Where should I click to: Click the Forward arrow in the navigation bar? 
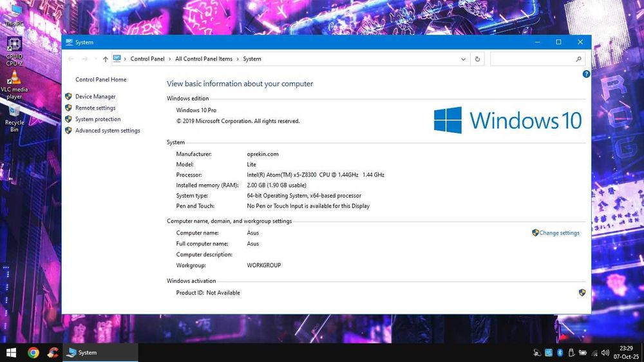pyautogui.click(x=84, y=59)
